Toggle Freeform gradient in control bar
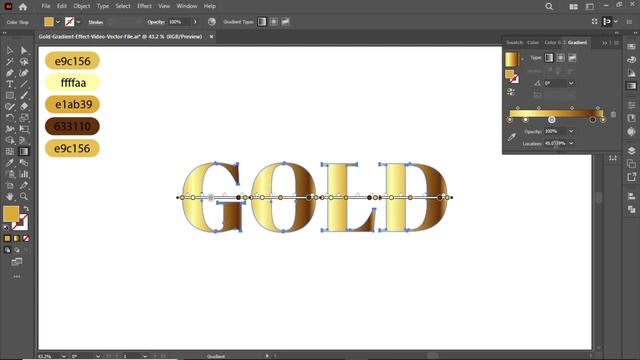Screen dimensions: 640x360 pyautogui.click(x=285, y=22)
